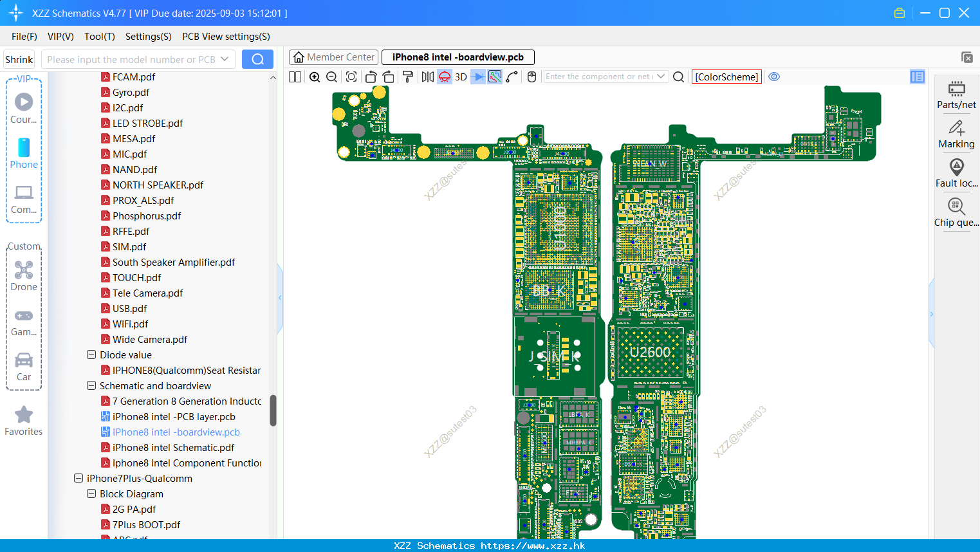
Task: Toggle the net route display icon
Action: (x=494, y=77)
